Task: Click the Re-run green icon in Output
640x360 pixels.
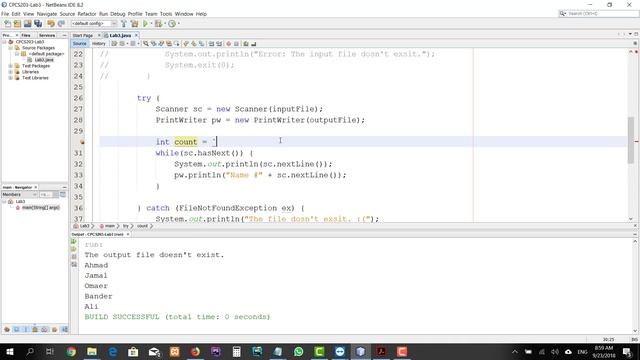Action: (x=74, y=241)
